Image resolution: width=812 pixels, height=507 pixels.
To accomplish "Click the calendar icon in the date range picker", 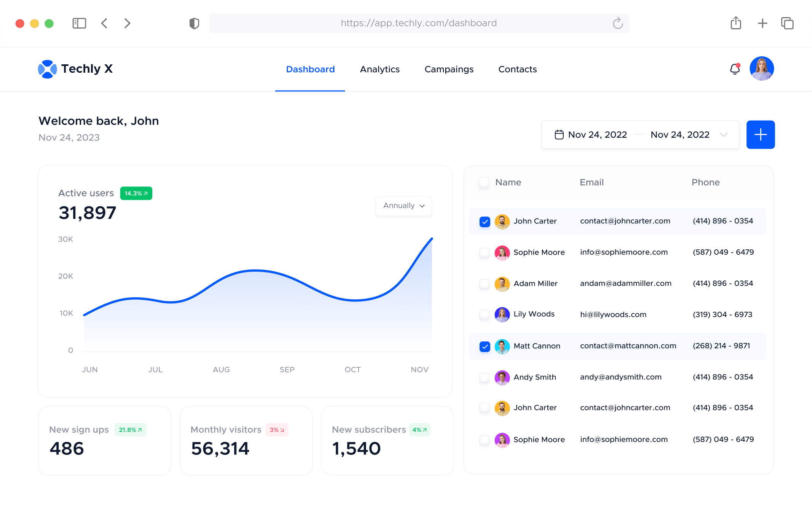I will pos(559,134).
